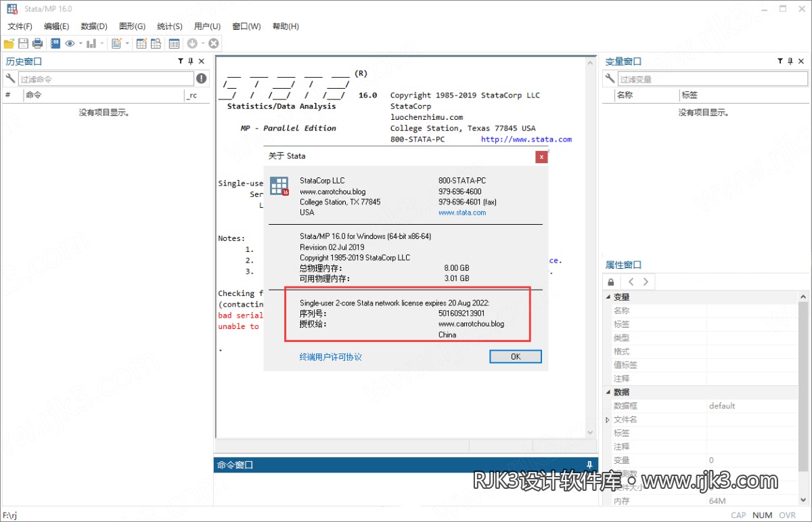
Task: Click the F:\rj status bar path
Action: [10, 515]
